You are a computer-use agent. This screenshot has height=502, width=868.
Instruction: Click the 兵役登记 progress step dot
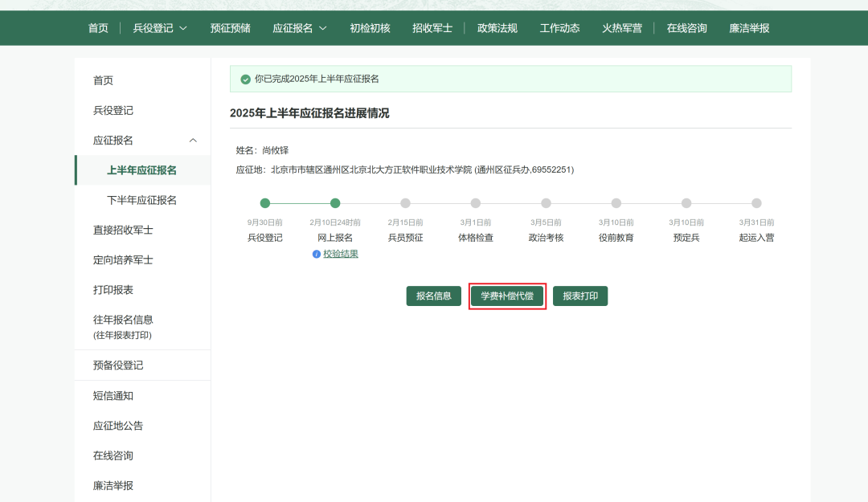tap(265, 203)
